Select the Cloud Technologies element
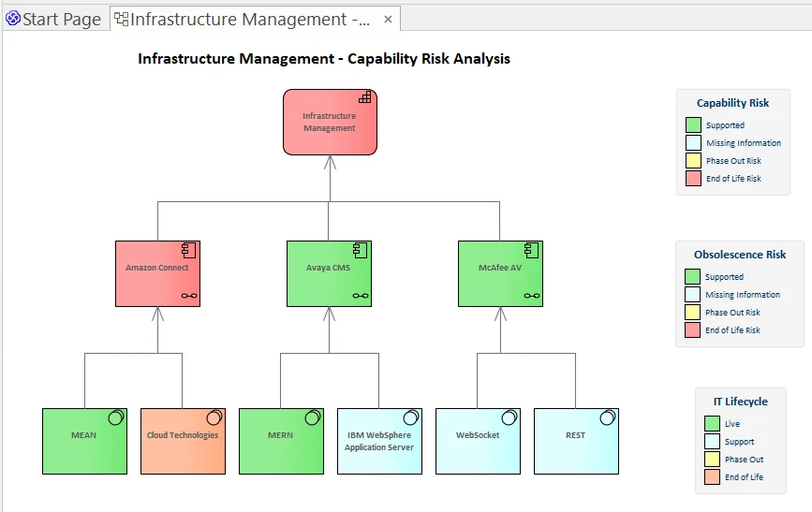 click(x=183, y=441)
